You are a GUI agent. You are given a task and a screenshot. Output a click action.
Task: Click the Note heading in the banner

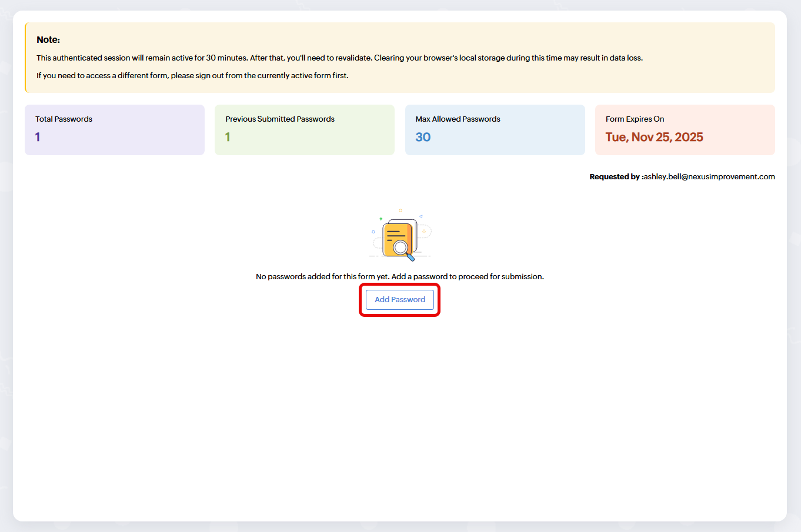[x=48, y=40]
